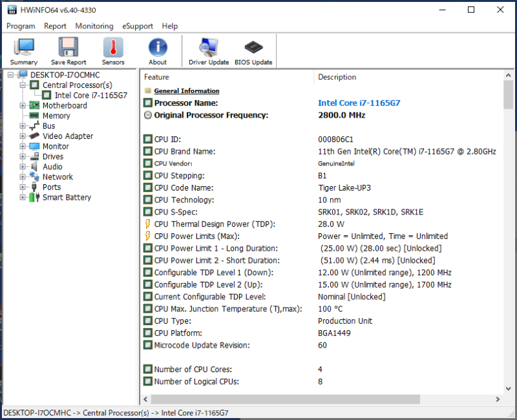Screen dimensions: 517x420
Task: Open the Report menu
Action: tap(55, 26)
